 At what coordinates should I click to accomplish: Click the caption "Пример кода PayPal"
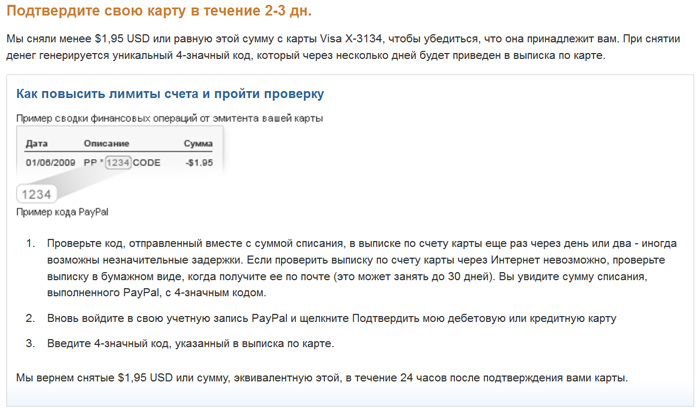[x=62, y=212]
